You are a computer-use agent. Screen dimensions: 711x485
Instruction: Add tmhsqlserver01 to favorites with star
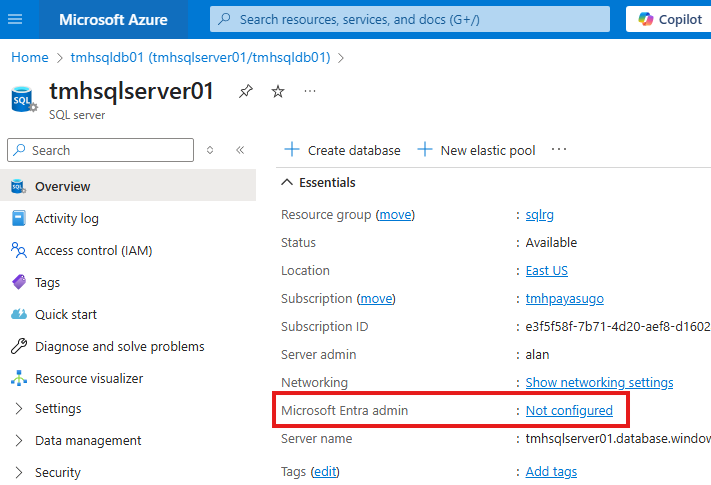pos(278,92)
